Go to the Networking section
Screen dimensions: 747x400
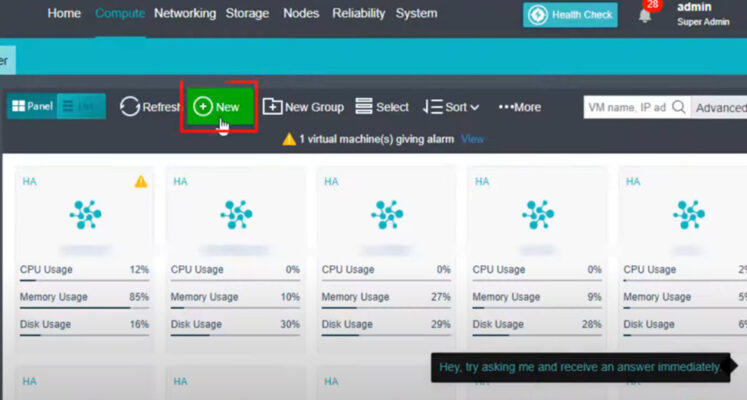185,13
